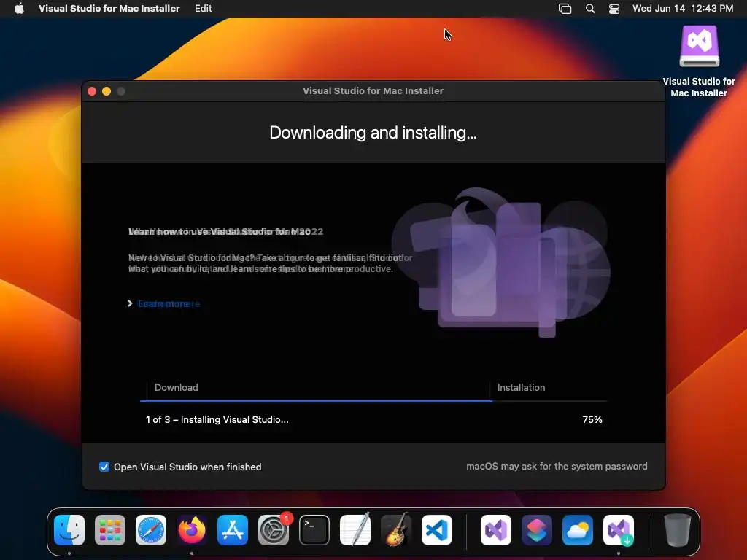Open Visual Studio for Mac Installer menu
Viewport: 747px width, 560px height.
click(x=109, y=9)
